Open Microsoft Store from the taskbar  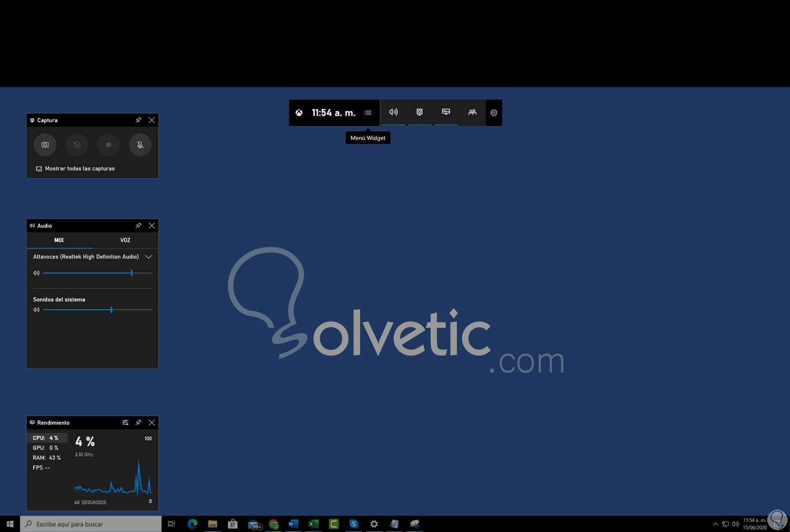click(x=232, y=524)
